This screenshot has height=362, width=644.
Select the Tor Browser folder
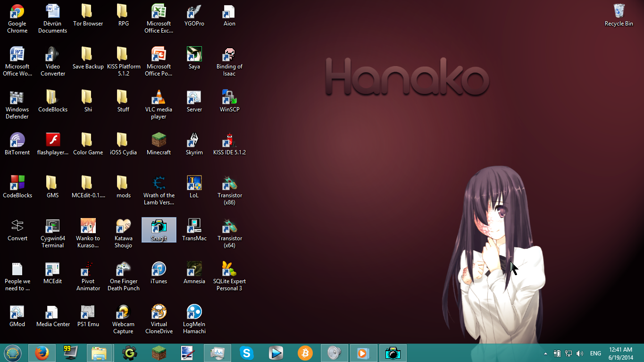tap(88, 16)
